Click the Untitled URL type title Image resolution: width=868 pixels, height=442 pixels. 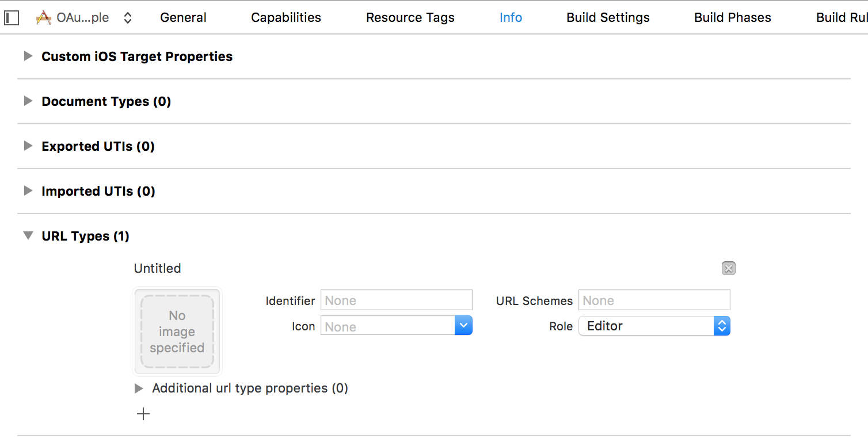click(x=157, y=268)
